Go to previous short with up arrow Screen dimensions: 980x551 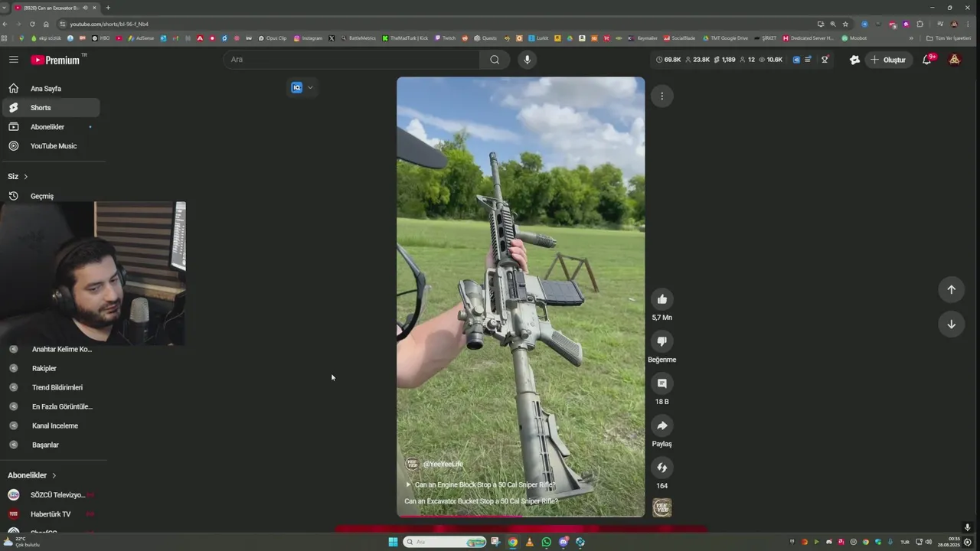click(x=951, y=289)
